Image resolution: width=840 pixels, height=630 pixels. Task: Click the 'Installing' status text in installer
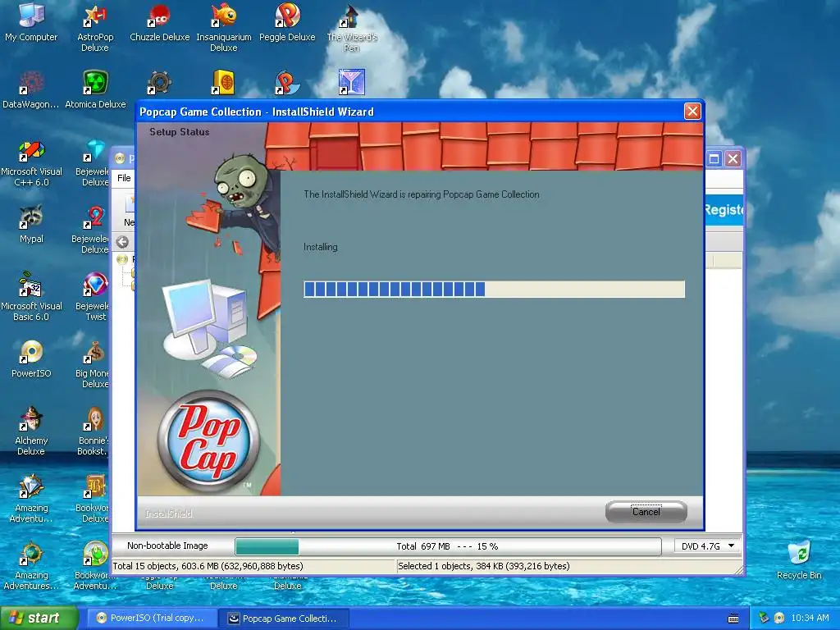tap(321, 247)
